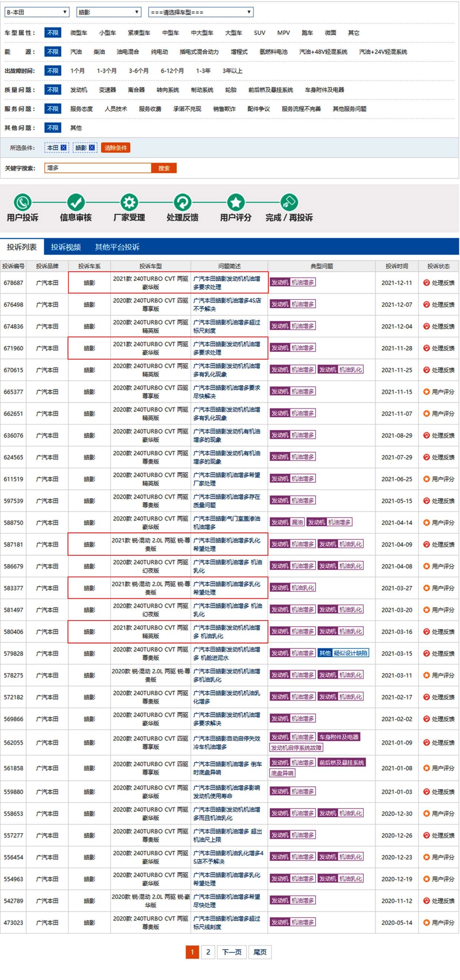Select 纯电动 energy filter
The height and width of the screenshot is (980, 460).
point(159,52)
